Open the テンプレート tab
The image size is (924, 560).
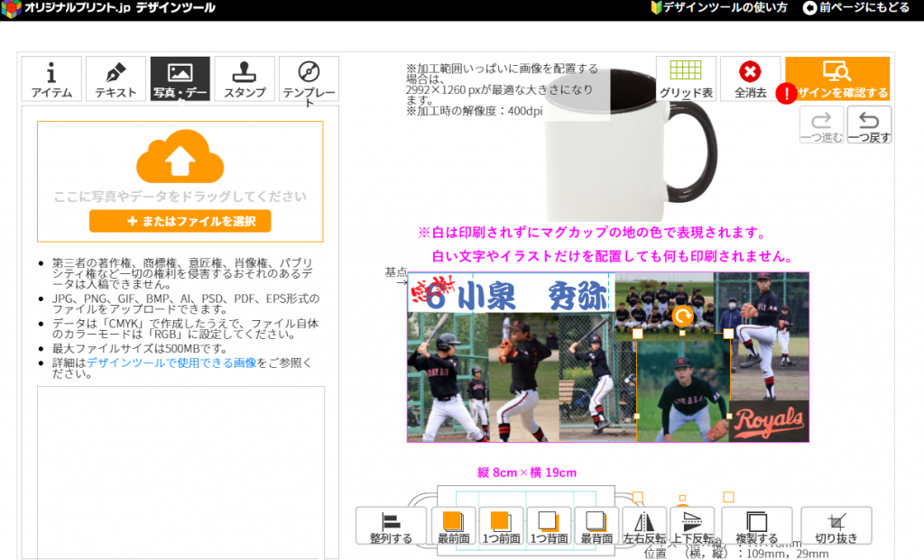[309, 79]
